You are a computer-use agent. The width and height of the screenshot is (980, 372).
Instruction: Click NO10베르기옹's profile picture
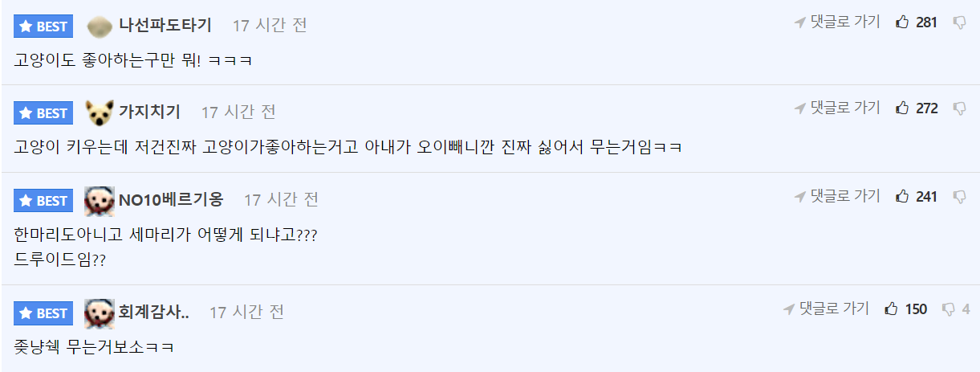[99, 201]
